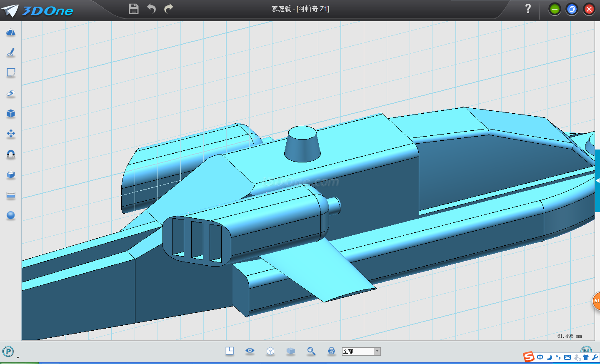Undo the last action
The image size is (600, 364).
click(x=151, y=9)
